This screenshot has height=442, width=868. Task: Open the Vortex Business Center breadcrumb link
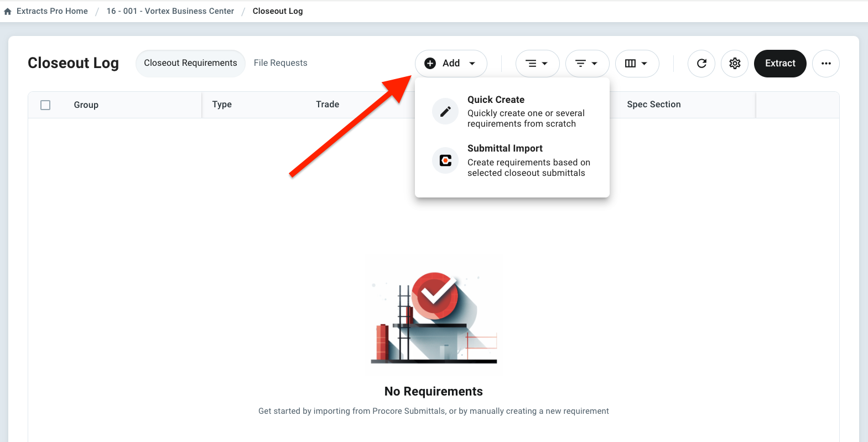coord(170,11)
